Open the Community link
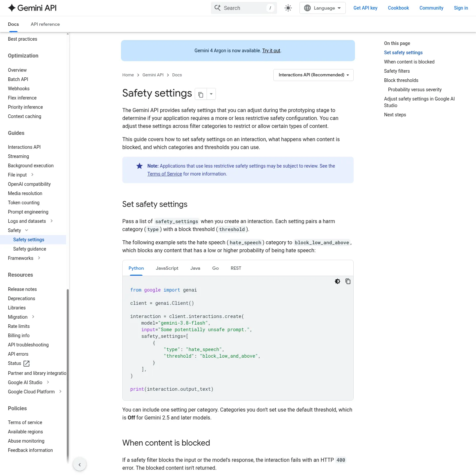 (x=431, y=8)
